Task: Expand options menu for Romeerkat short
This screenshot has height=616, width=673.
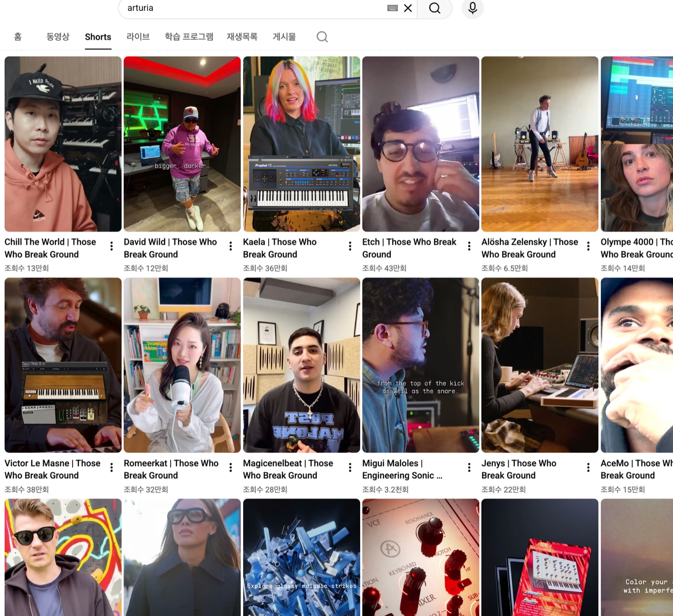Action: 231,468
